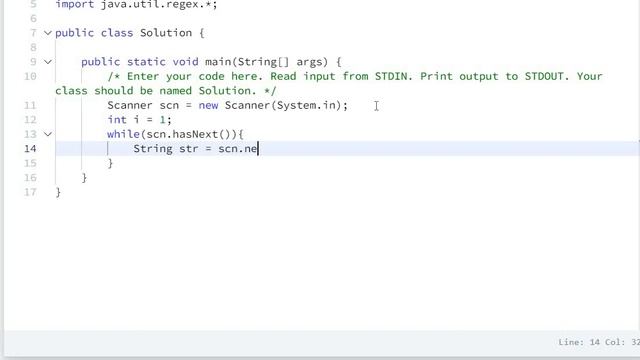Click line number 13 in gutter
This screenshot has height=360, width=640.
point(30,134)
